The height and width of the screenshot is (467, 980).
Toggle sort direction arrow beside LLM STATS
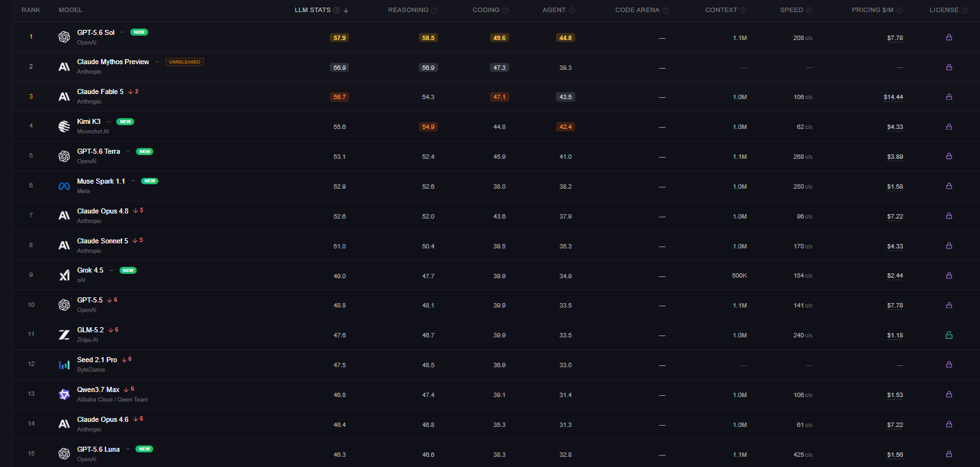click(x=346, y=10)
